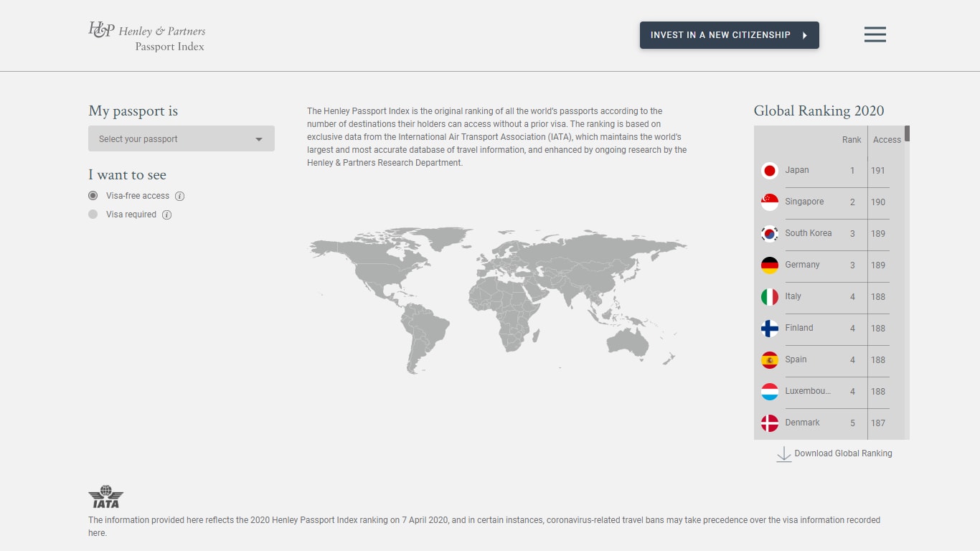
Task: Select Spain in the ranking list
Action: (825, 360)
